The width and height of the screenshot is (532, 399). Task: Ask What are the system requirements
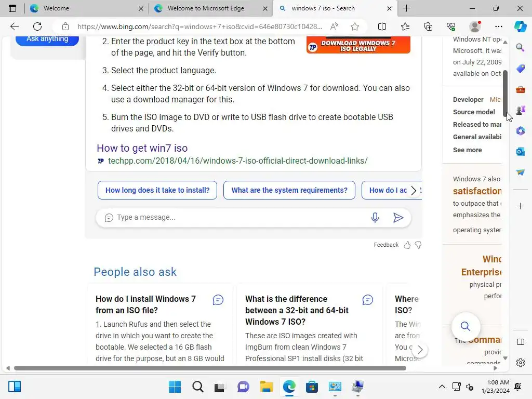pos(289,190)
